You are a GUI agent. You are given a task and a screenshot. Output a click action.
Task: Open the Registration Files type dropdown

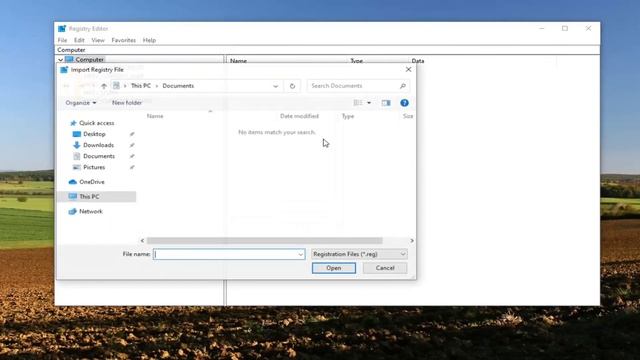coord(359,254)
